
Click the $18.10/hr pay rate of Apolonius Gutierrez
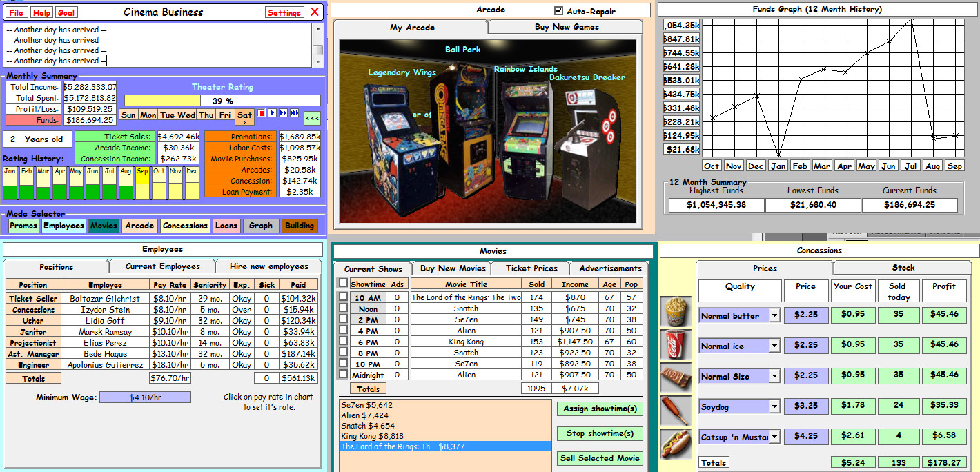pyautogui.click(x=169, y=365)
